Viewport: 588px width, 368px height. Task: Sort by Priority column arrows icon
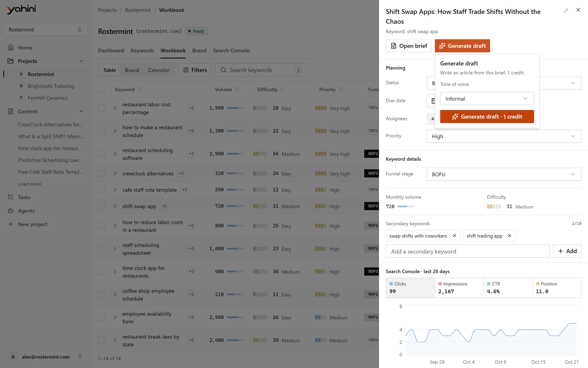click(x=340, y=89)
